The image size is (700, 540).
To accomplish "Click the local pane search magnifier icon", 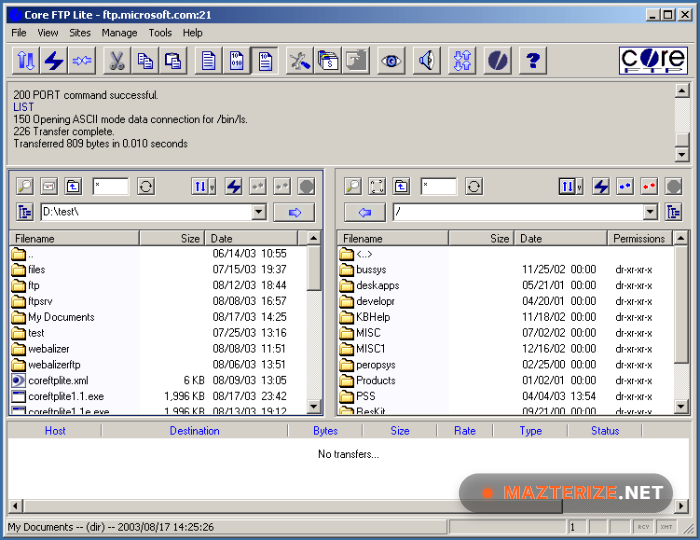I will coord(25,186).
